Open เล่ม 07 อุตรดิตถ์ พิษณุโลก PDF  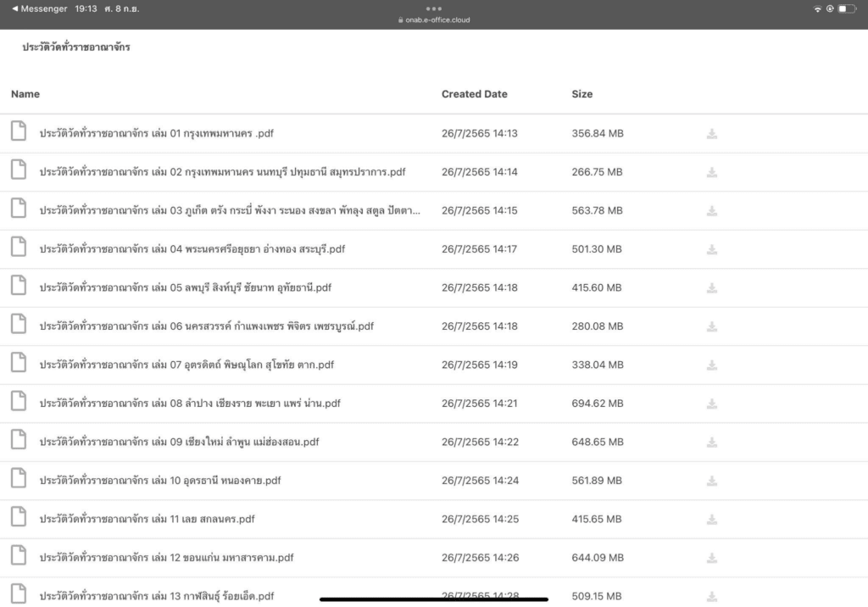(x=186, y=365)
